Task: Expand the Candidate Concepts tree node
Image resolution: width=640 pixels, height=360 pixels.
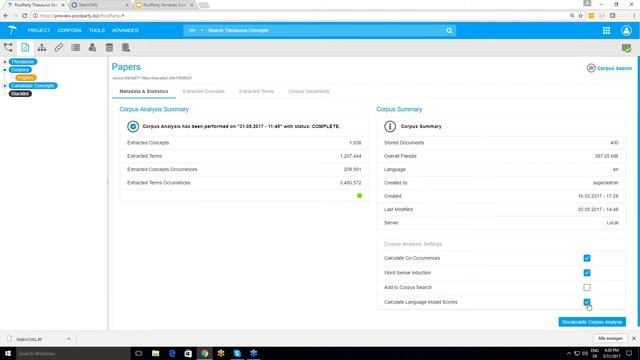Action: 5,86
